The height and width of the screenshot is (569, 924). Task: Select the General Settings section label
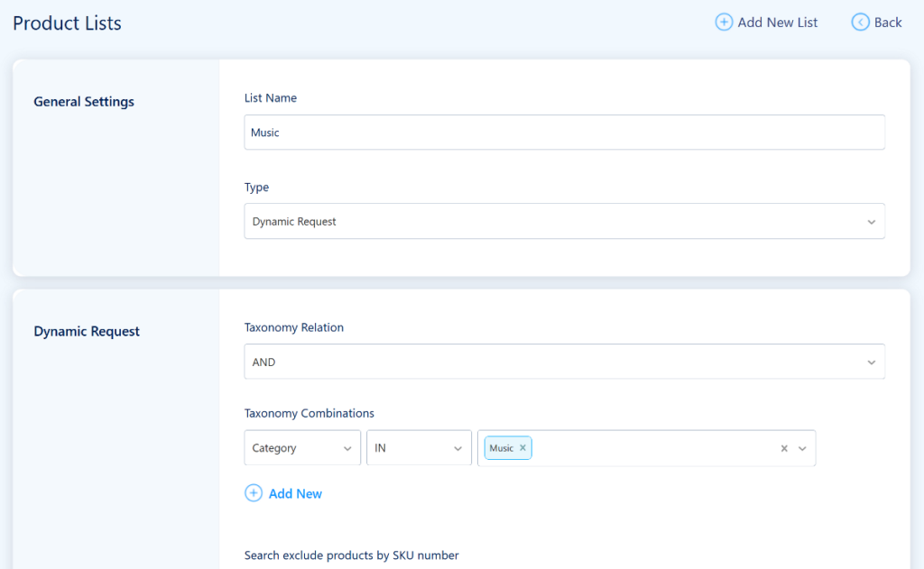click(x=84, y=101)
